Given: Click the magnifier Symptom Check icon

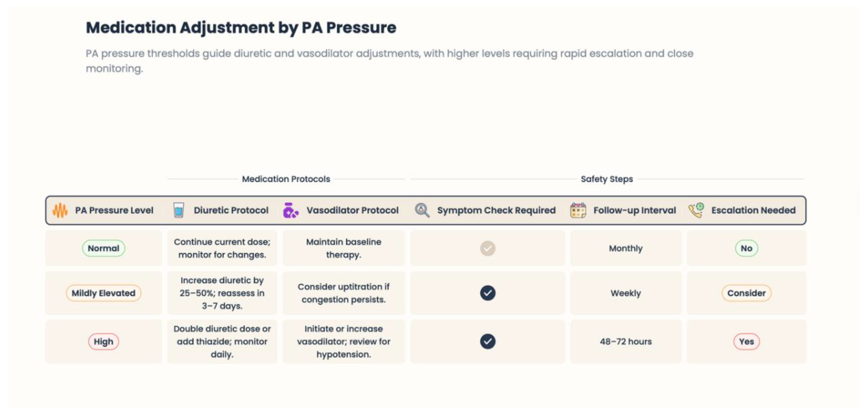Looking at the screenshot, I should (422, 210).
